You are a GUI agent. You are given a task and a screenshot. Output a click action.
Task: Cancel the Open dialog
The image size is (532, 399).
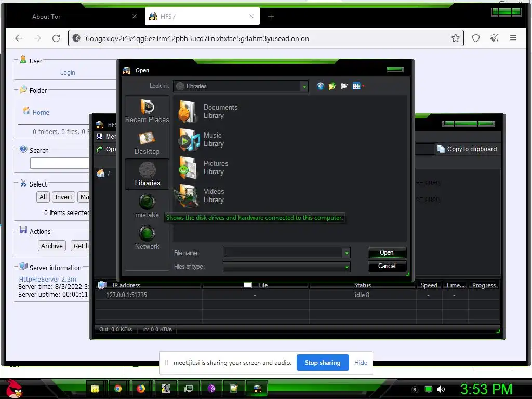click(x=387, y=266)
